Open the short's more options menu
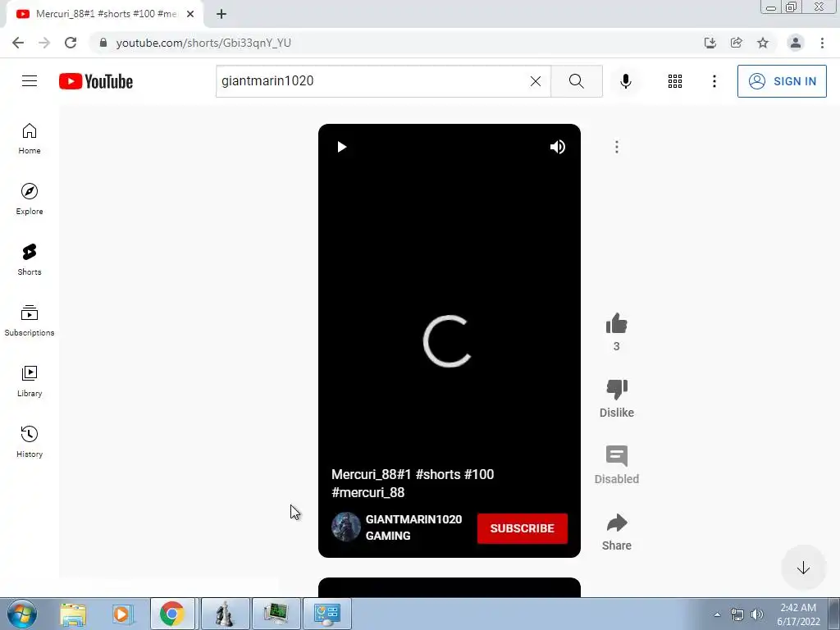840x630 pixels. pyautogui.click(x=617, y=147)
